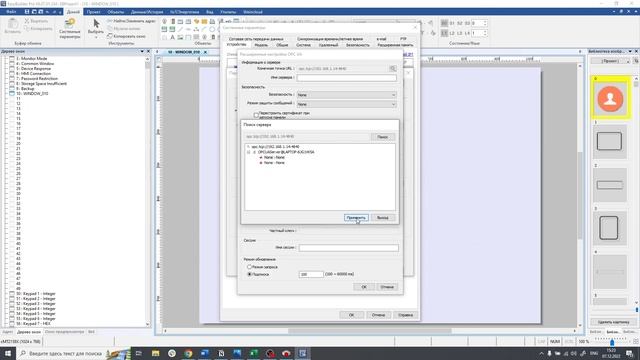
Task: Open the Безопасность dropdown set to None
Action: coord(346,95)
